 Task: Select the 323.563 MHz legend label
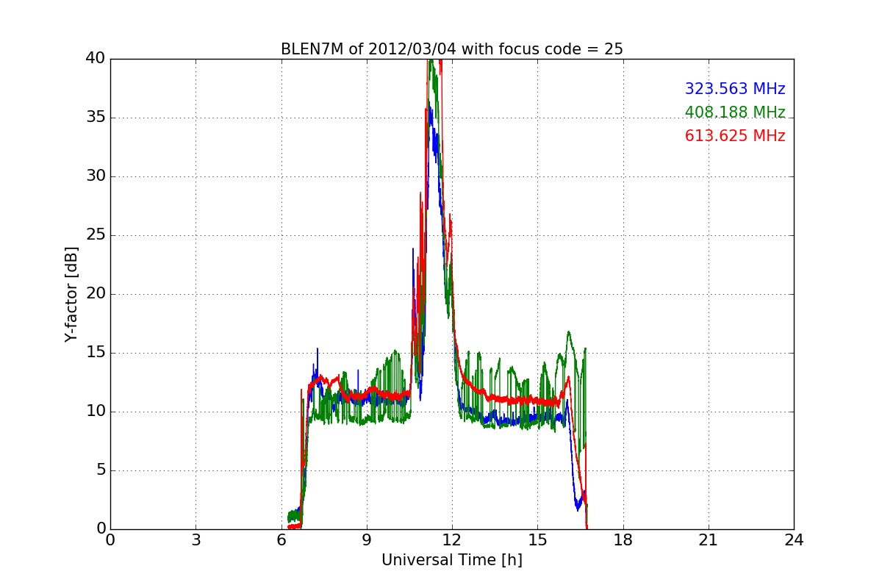pos(735,89)
